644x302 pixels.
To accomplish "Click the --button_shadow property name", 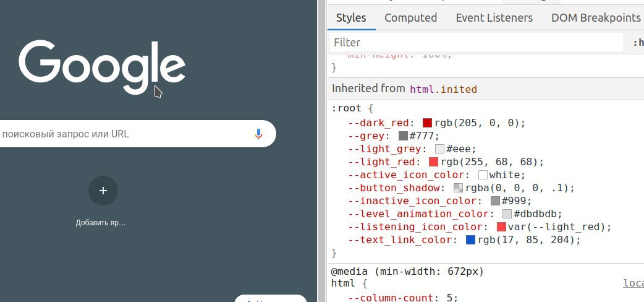I will 394,188.
